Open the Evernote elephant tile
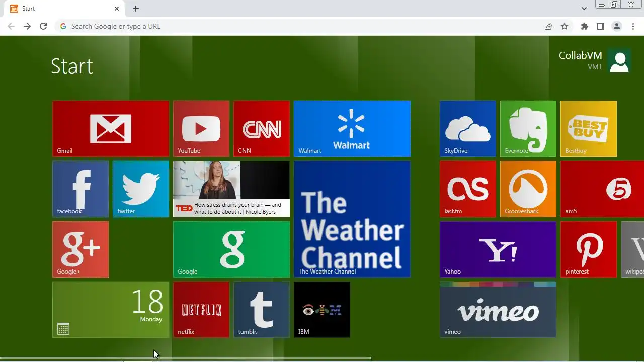The image size is (644, 362). click(x=528, y=129)
